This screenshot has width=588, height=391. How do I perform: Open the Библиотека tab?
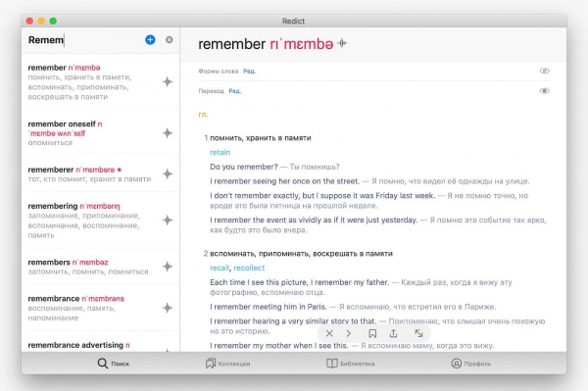(350, 364)
